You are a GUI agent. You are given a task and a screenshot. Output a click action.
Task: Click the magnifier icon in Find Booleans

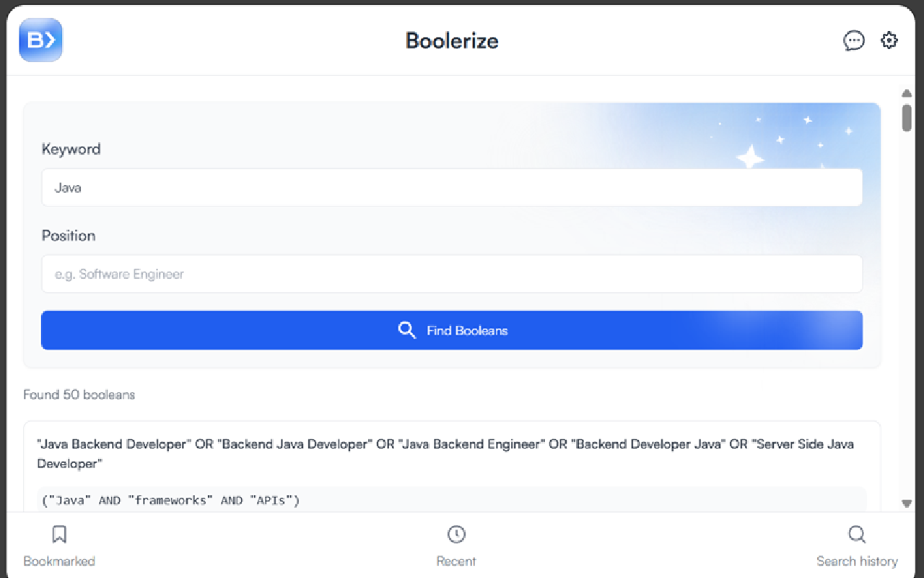click(407, 330)
